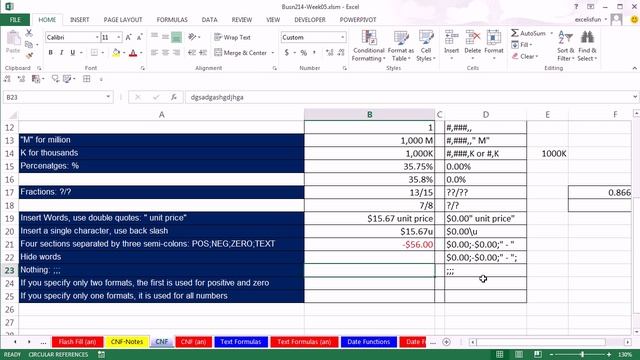Apply the red font color A

[133, 53]
